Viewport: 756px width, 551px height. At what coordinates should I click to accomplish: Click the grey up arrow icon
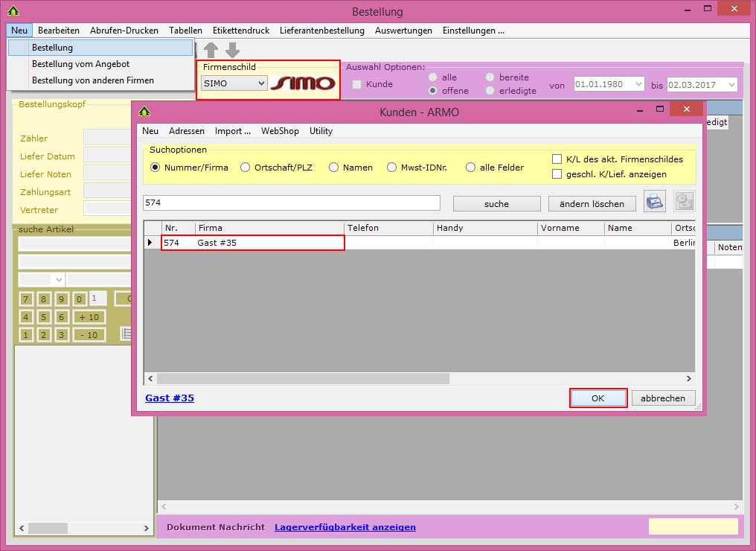pyautogui.click(x=211, y=50)
